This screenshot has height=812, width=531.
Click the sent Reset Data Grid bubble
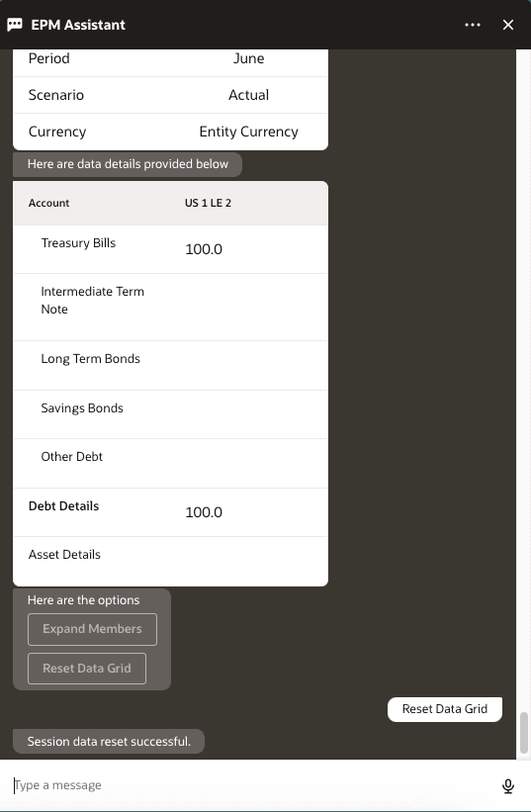(445, 709)
